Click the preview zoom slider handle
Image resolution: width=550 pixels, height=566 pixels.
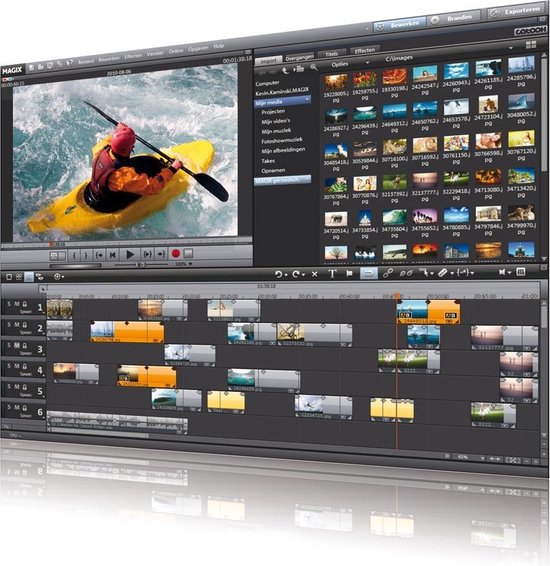pyautogui.click(x=140, y=265)
